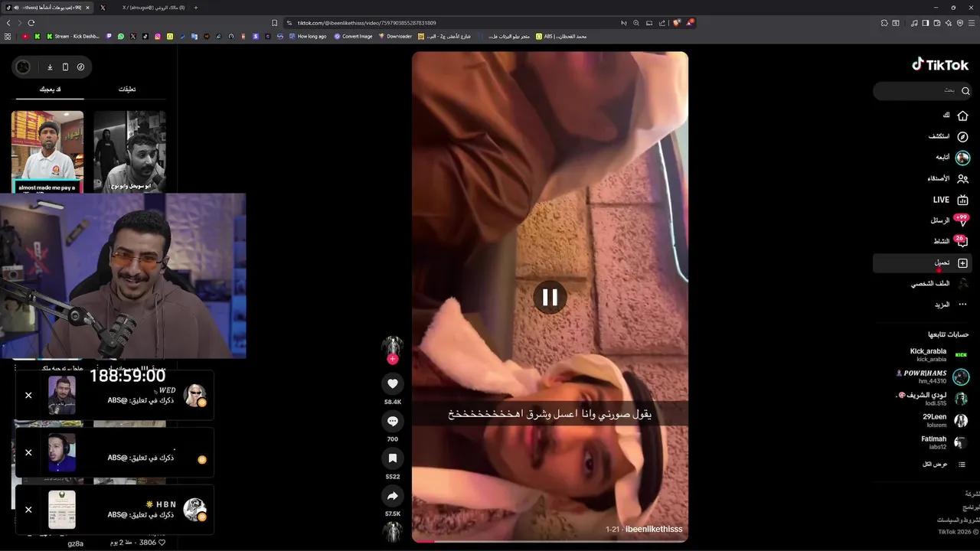Open Upload (تحميل) page
Screen dimensions: 980x551
(x=923, y=262)
